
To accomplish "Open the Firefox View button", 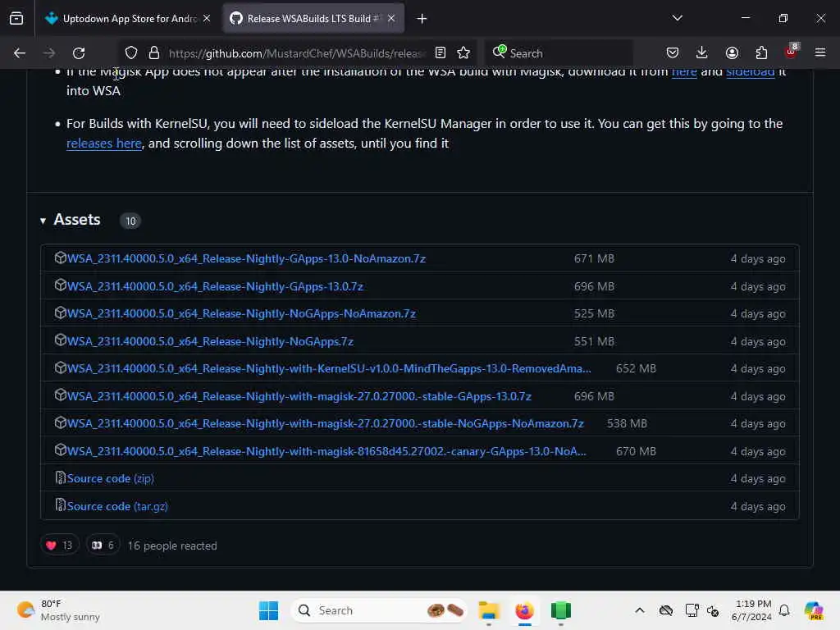I will click(x=16, y=19).
